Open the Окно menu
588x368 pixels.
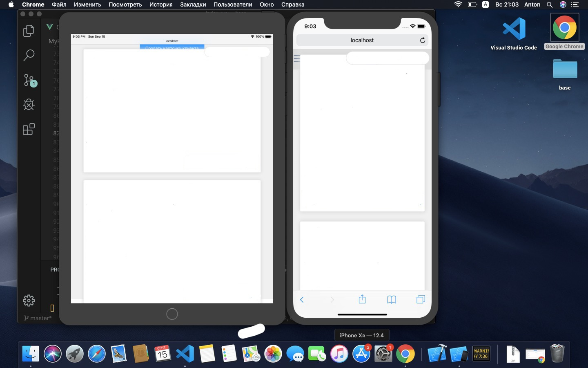click(267, 4)
